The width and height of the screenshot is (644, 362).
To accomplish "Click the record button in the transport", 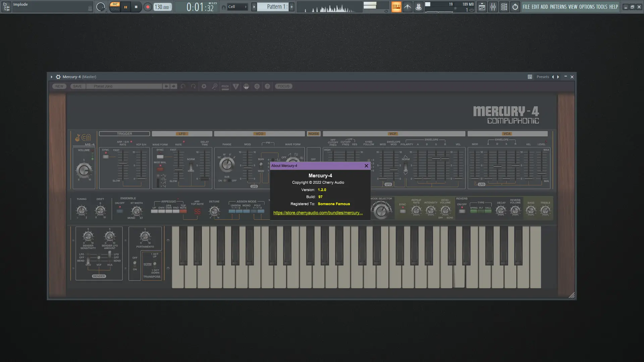I will pos(147,7).
